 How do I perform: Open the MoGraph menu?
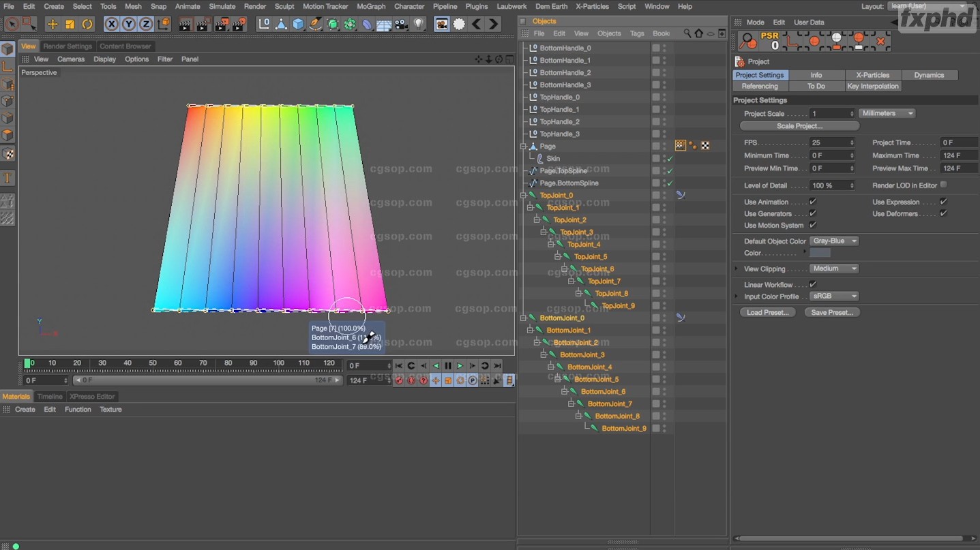pos(371,6)
